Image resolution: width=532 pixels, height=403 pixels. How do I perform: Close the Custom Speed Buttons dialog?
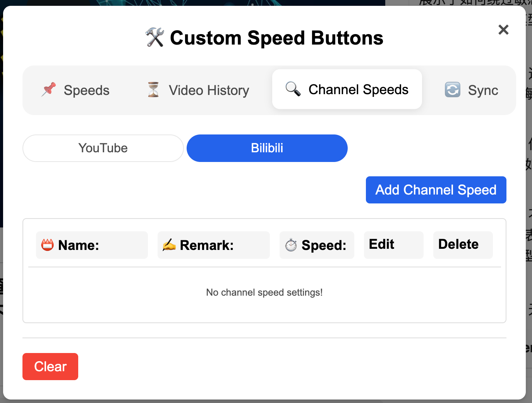tap(503, 29)
